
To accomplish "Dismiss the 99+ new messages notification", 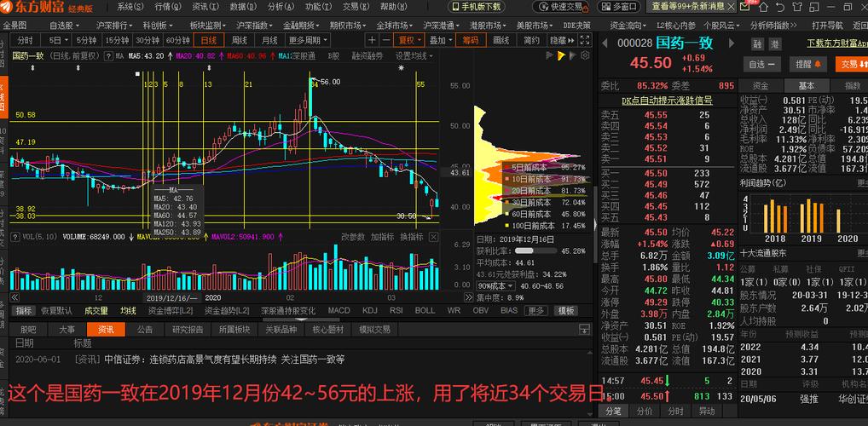I will 731,7.
